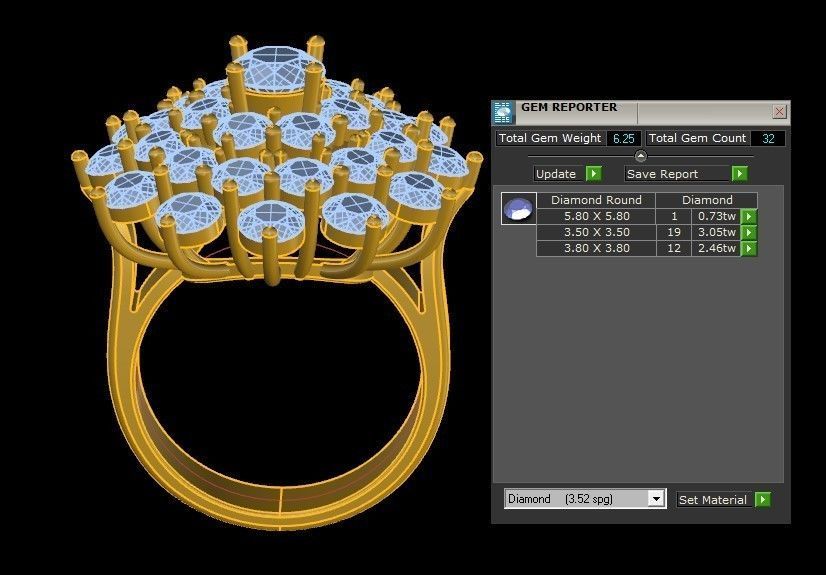Click the 2.46tw weight cell
The image size is (826, 575).
(x=716, y=248)
